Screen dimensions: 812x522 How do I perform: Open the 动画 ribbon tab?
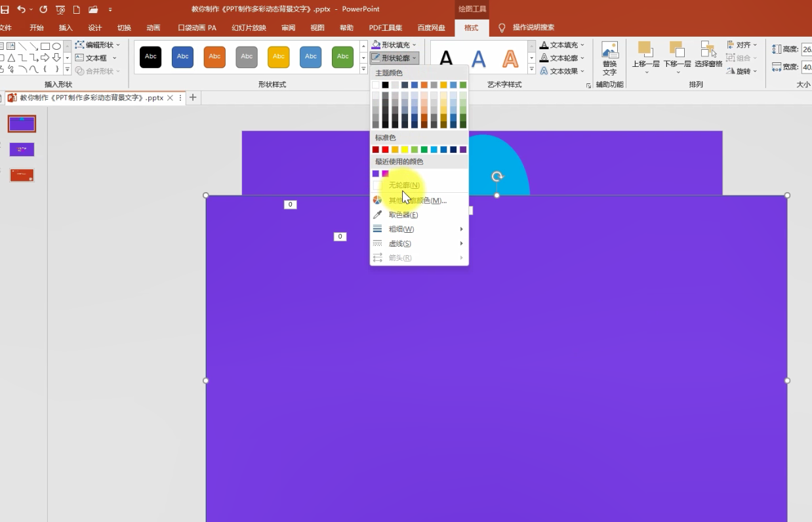click(153, 28)
